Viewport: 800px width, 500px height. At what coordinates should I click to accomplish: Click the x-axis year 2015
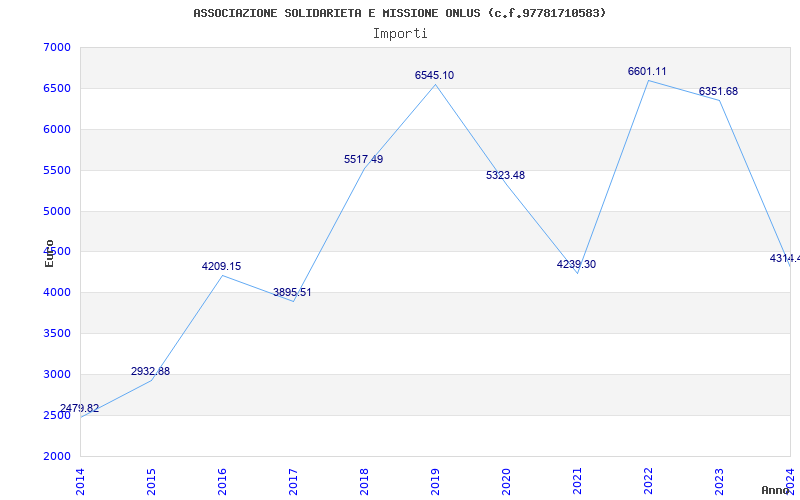click(151, 482)
